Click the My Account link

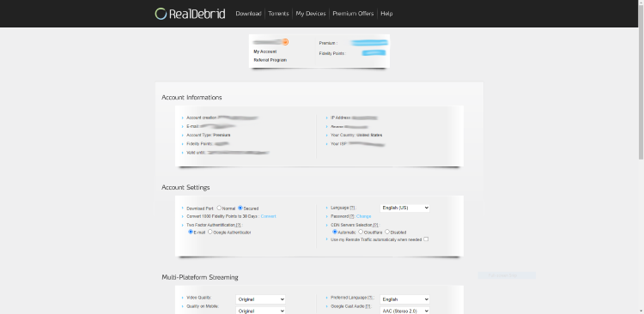click(265, 51)
